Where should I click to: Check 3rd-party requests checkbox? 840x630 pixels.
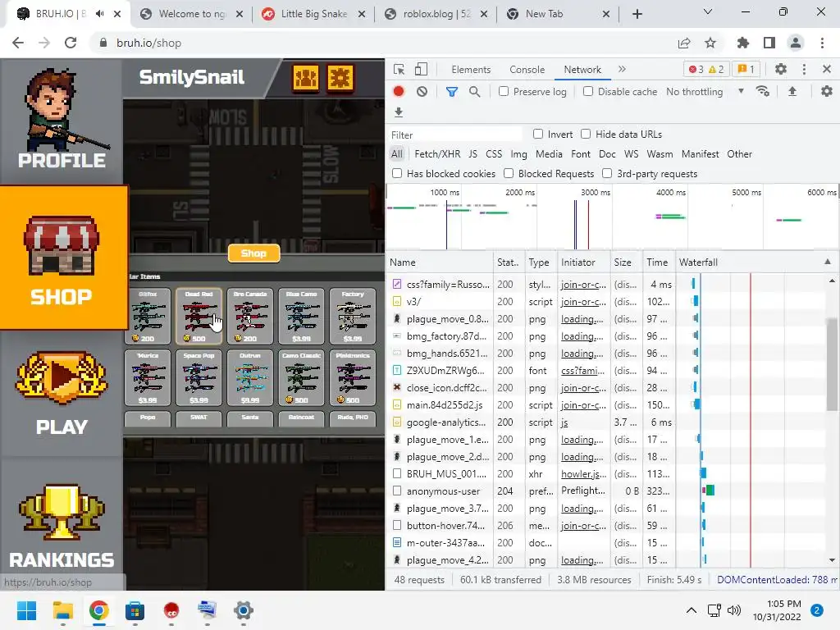click(607, 173)
